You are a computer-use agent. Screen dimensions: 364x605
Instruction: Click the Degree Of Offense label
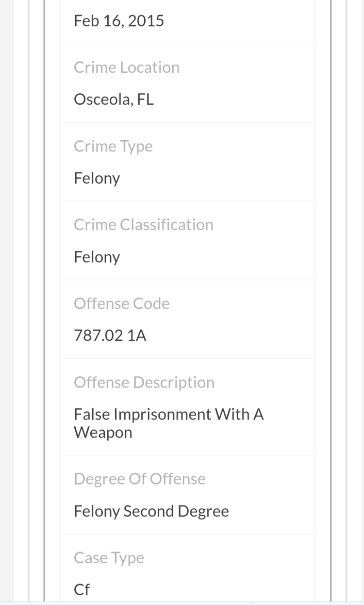tap(139, 479)
